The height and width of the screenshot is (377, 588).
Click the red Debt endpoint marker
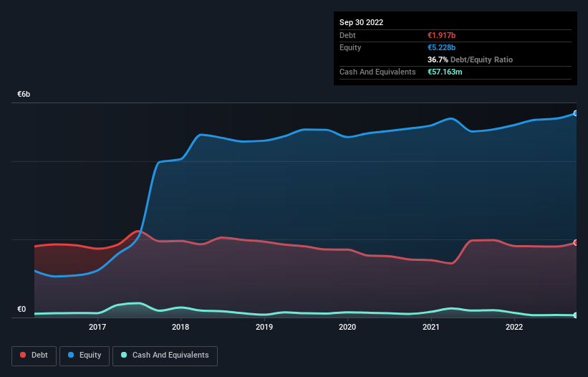(x=576, y=243)
